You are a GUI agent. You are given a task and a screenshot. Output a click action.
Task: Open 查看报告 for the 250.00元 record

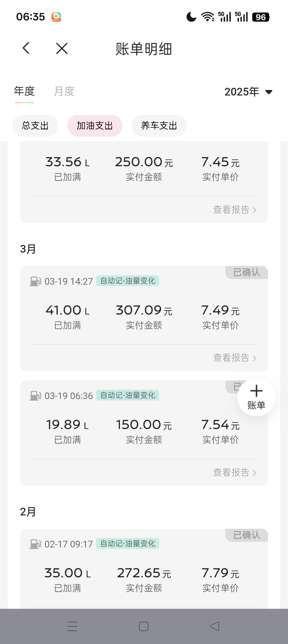click(235, 210)
